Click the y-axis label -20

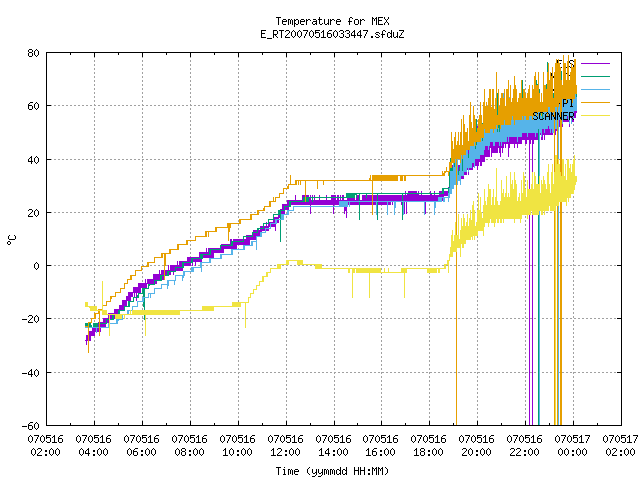[x=31, y=319]
